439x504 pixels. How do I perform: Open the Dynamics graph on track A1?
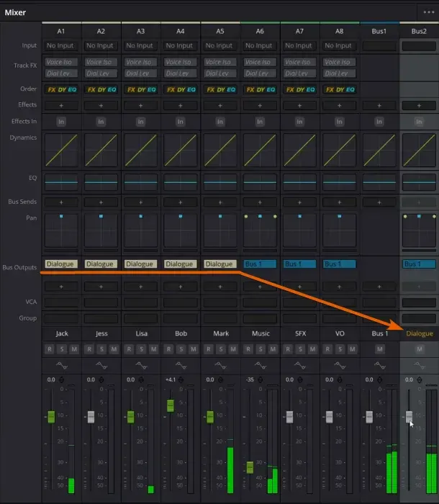coord(61,150)
